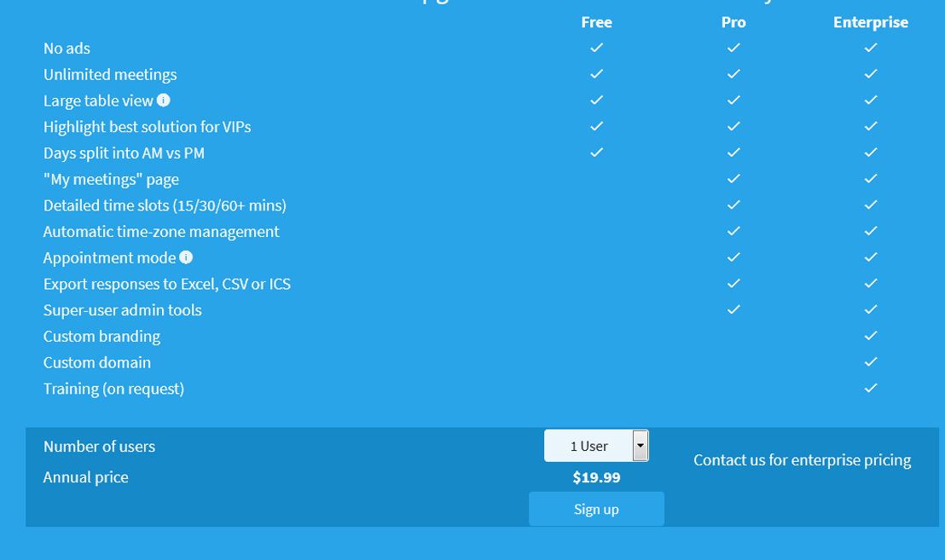Click the Custom branding label
This screenshot has width=945, height=560.
tap(101, 337)
